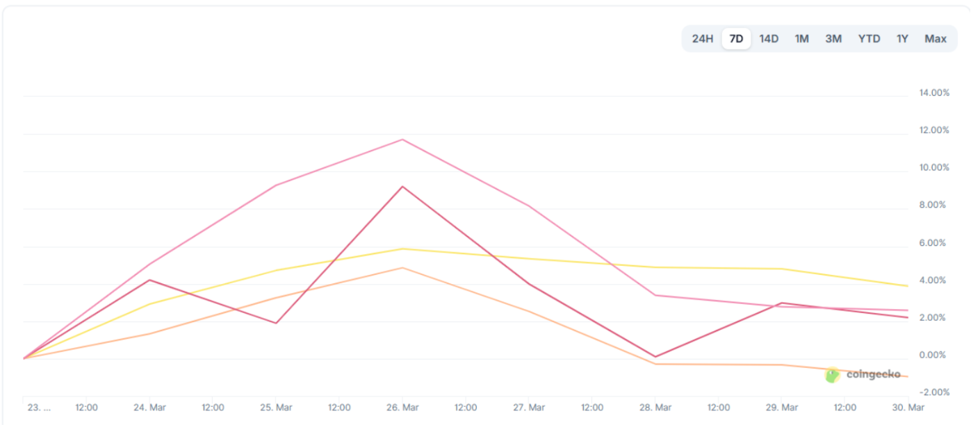
Task: Click the 26. Mar x-axis label
Action: [402, 408]
